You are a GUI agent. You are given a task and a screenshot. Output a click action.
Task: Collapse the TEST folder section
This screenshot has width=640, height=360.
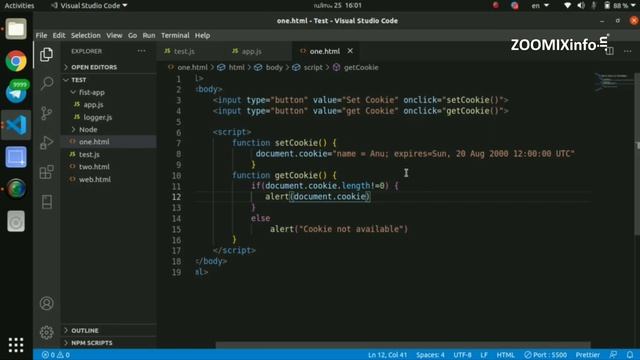78,80
